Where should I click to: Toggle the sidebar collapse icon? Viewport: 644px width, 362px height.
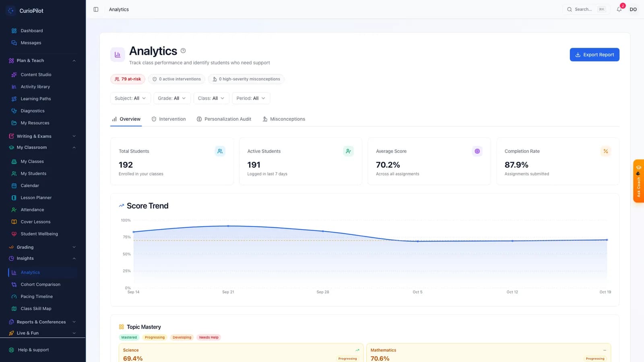coord(96,9)
